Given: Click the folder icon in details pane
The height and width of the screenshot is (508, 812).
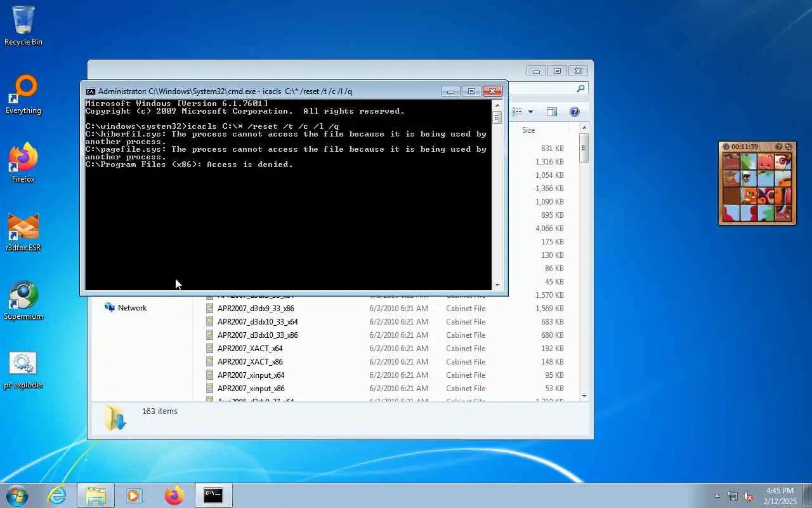Looking at the screenshot, I should pos(116,418).
